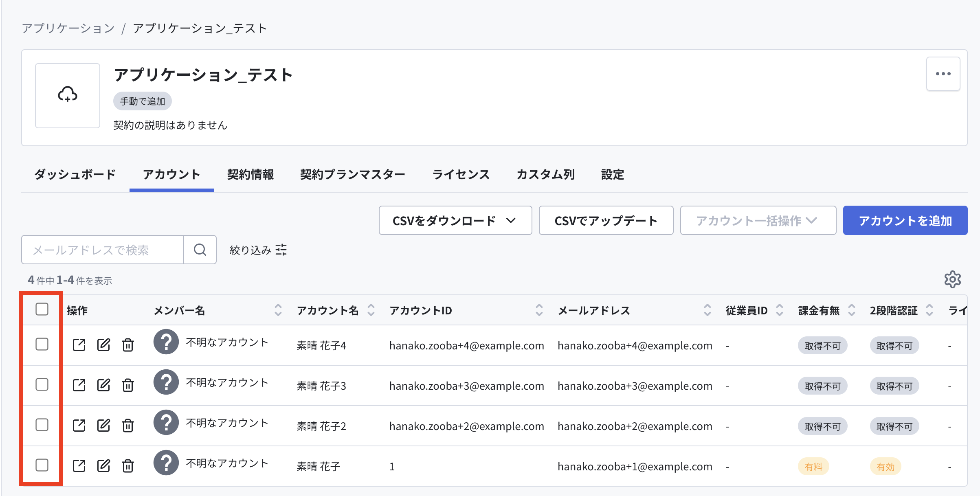Click unknown account avatar for 素晴 花子3
This screenshot has width=980, height=496.
pyautogui.click(x=166, y=382)
